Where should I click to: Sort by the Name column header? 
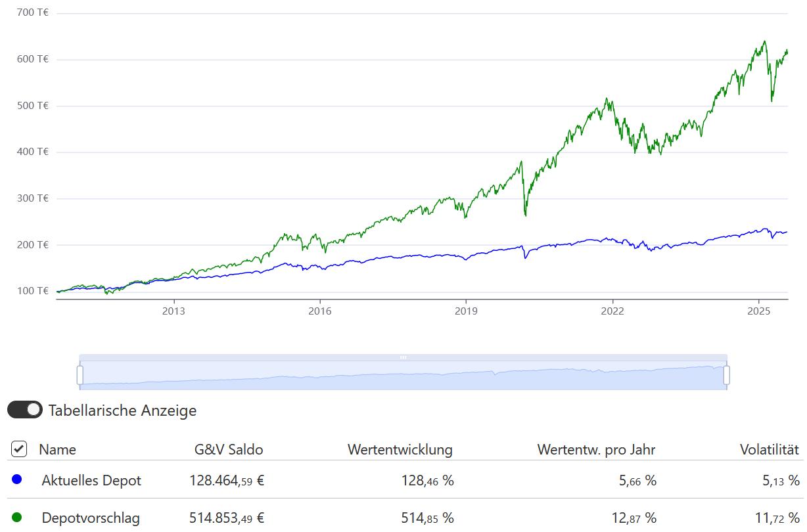[57, 449]
